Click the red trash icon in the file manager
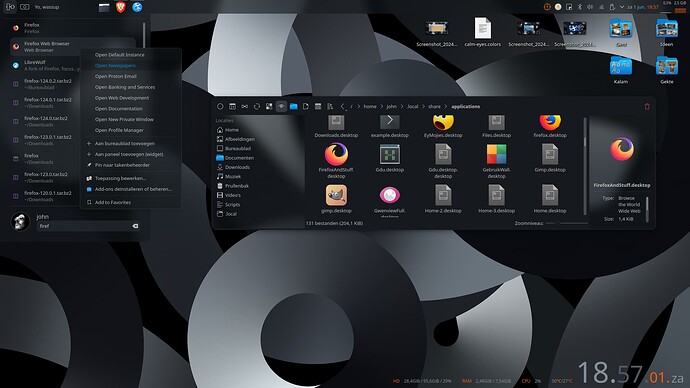This screenshot has height=388, width=690. coord(647,106)
